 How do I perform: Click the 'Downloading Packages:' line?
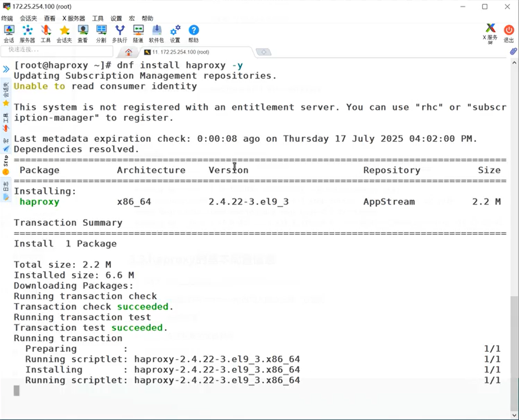click(74, 286)
